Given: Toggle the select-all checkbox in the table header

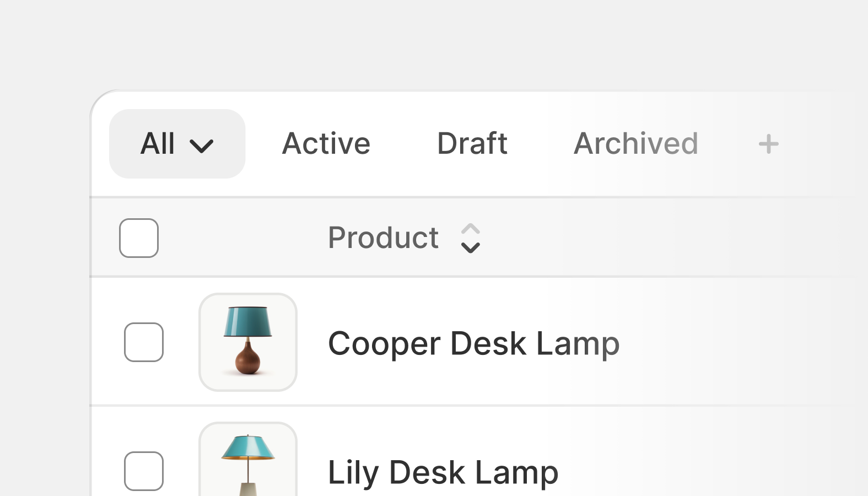Looking at the screenshot, I should (x=139, y=238).
